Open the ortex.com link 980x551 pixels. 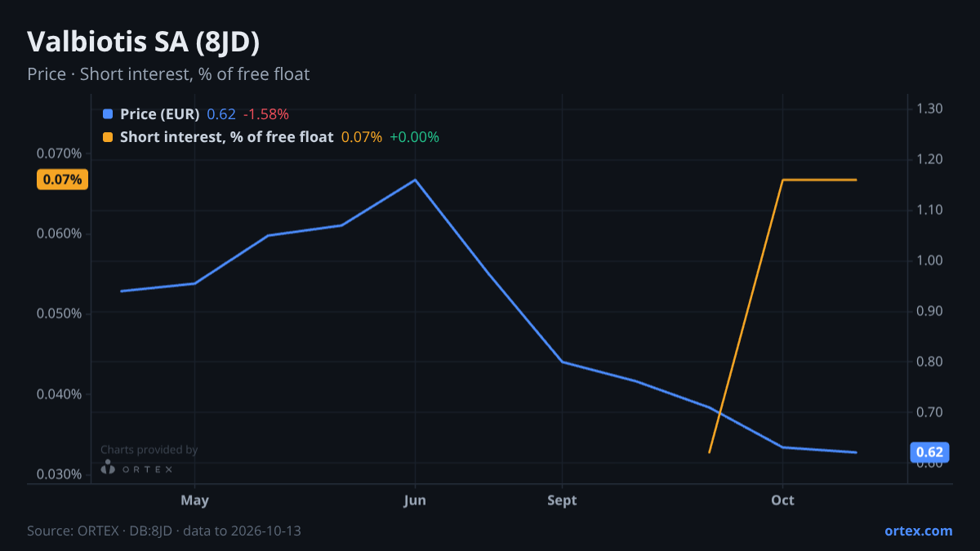[x=918, y=531]
